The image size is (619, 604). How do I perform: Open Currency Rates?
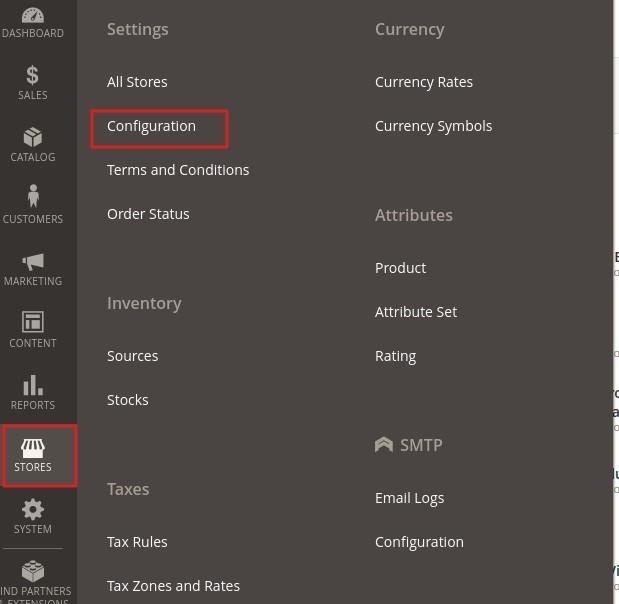coord(423,82)
